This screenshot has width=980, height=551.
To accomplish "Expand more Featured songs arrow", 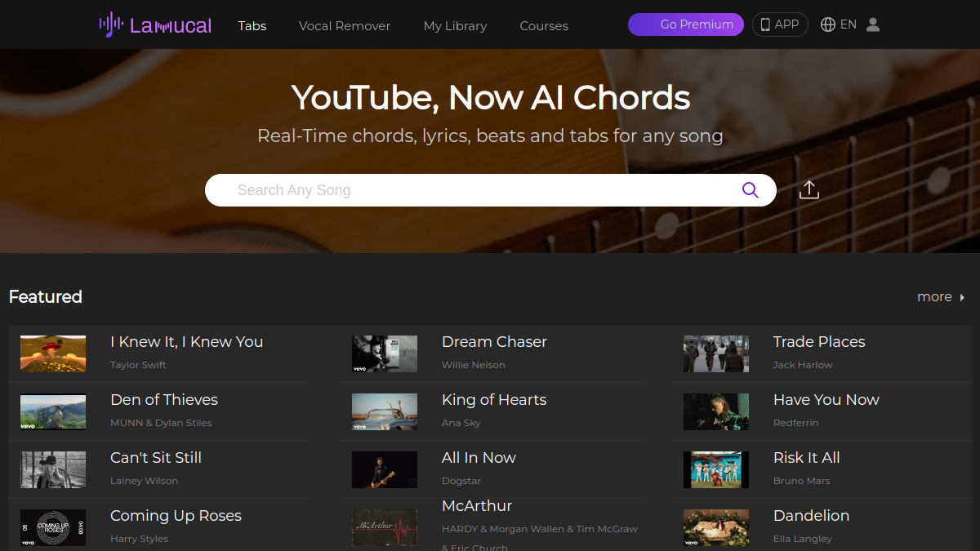I will [x=962, y=297].
